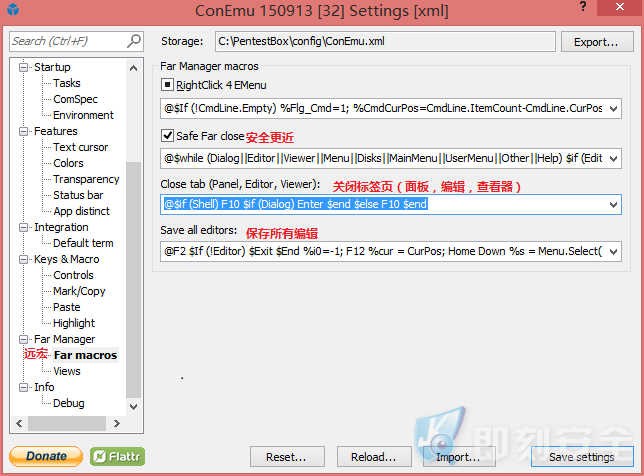Viewport: 644px width, 476px height.
Task: Uncheck the Safe Far close checkbox
Action: pyautogui.click(x=167, y=136)
